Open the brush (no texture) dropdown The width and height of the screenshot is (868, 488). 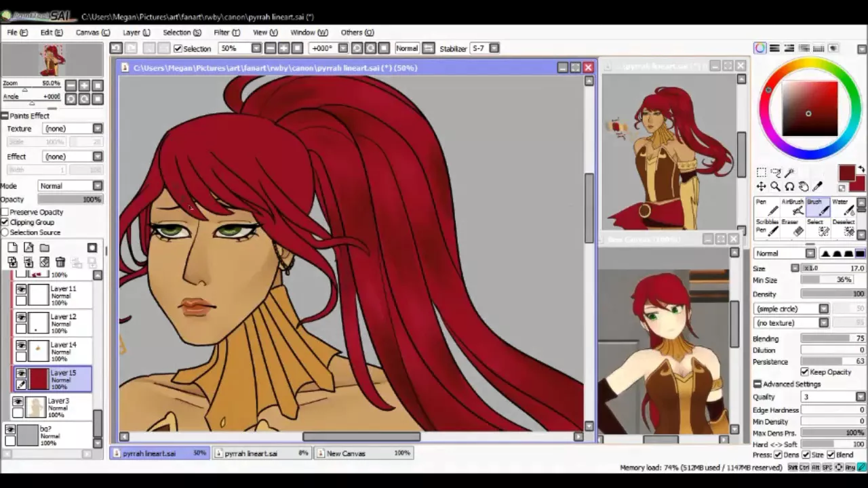pos(823,323)
